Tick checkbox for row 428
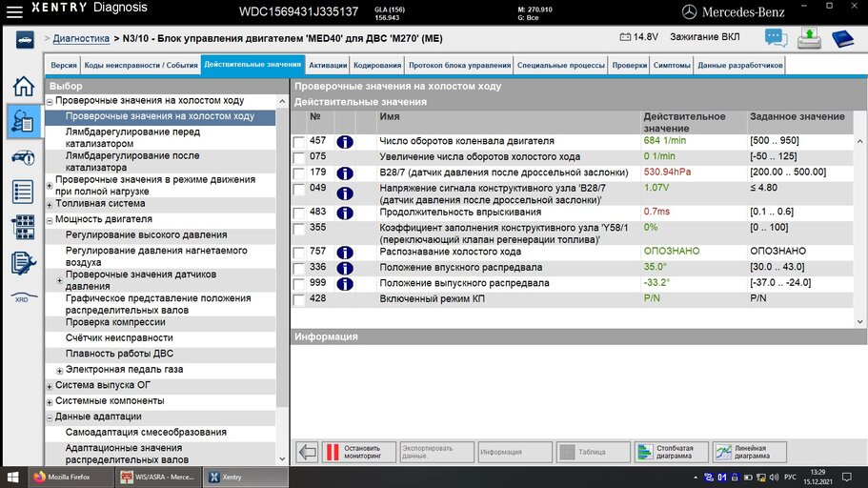Viewport: 868px width, 488px height. [299, 300]
